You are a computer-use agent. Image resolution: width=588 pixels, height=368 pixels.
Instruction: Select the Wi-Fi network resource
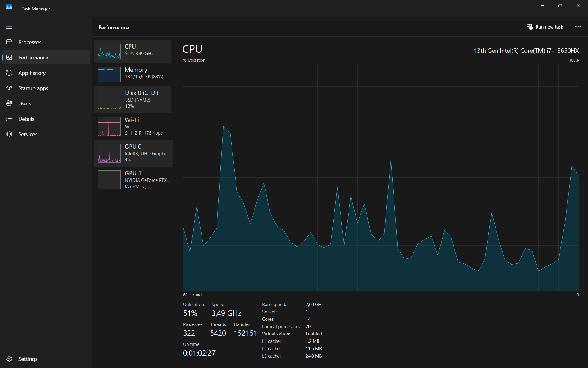click(133, 126)
